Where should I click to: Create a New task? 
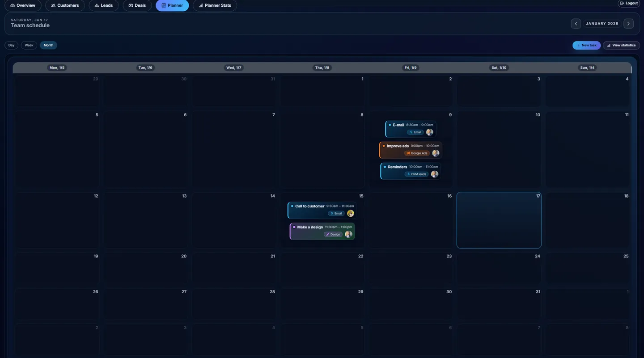586,45
